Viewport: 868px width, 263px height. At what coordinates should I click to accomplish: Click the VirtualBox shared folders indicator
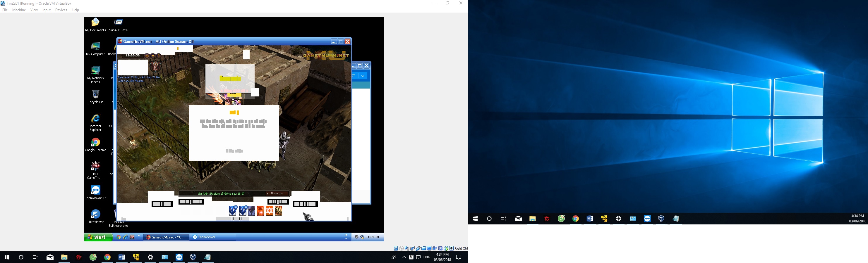pos(423,249)
